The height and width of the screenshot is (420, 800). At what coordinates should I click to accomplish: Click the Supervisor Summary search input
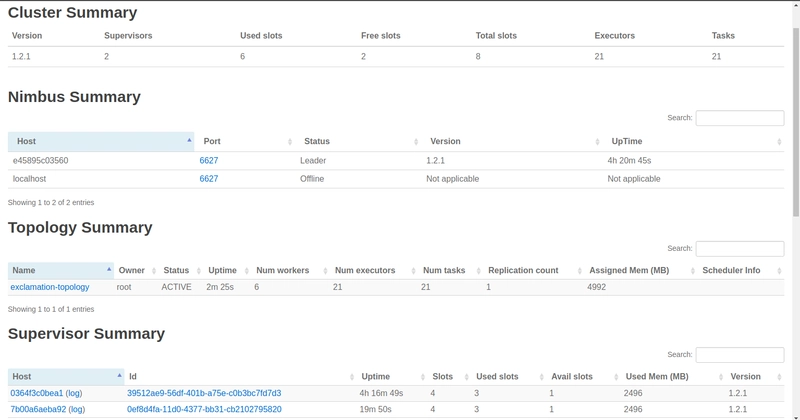tap(739, 355)
